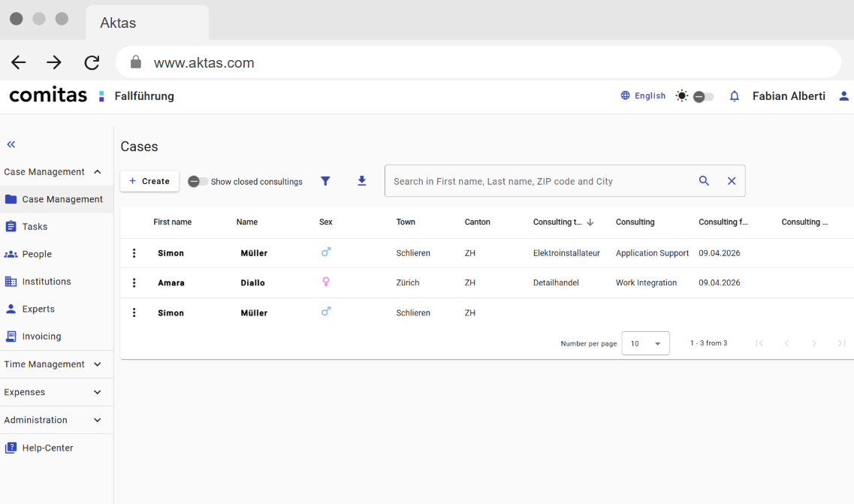Viewport: 854px width, 504px height.
Task: Click the Create button
Action: (x=149, y=181)
